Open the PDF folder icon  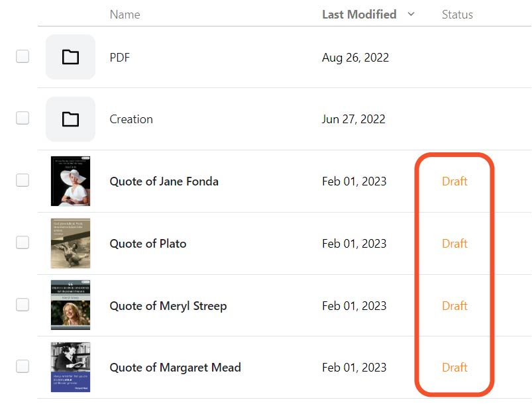point(70,57)
